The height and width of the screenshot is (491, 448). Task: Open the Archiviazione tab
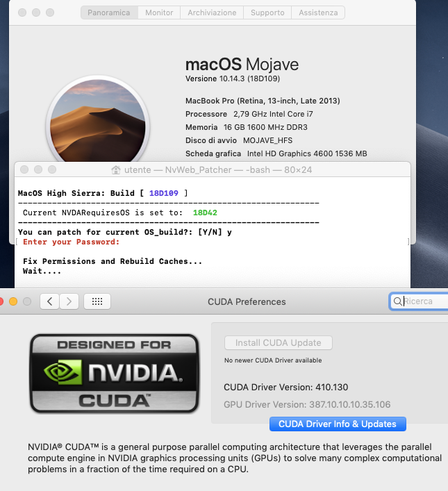[x=212, y=13]
